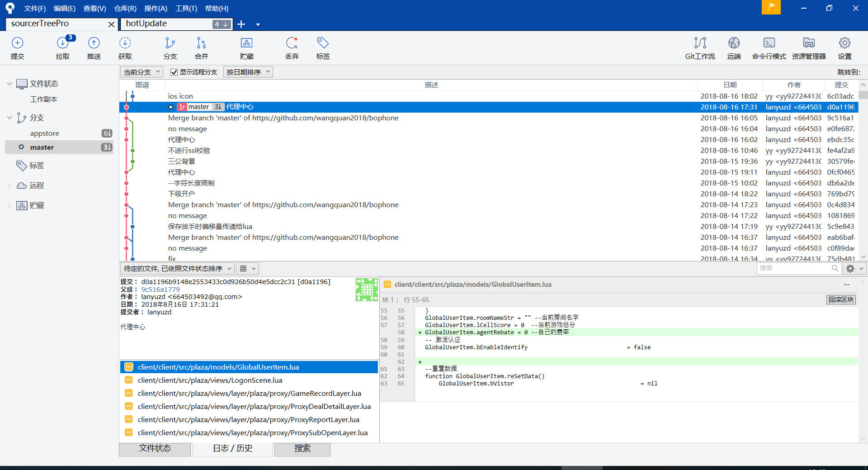This screenshot has width=868, height=470.
Task: Click the 回滚区块 button
Action: tap(841, 299)
